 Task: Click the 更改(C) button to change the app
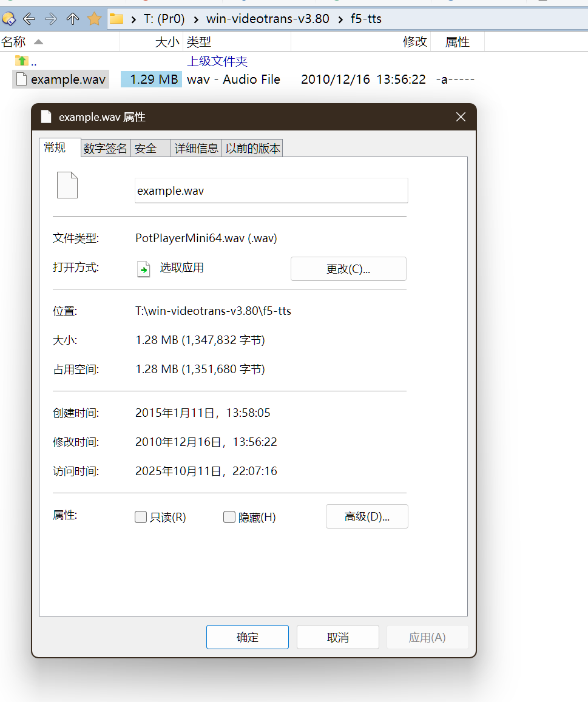348,269
